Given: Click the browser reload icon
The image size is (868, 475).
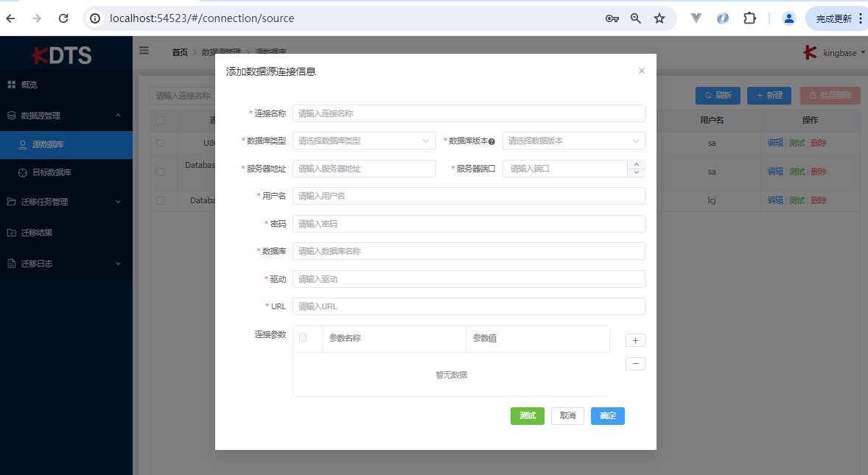Looking at the screenshot, I should 63,18.
